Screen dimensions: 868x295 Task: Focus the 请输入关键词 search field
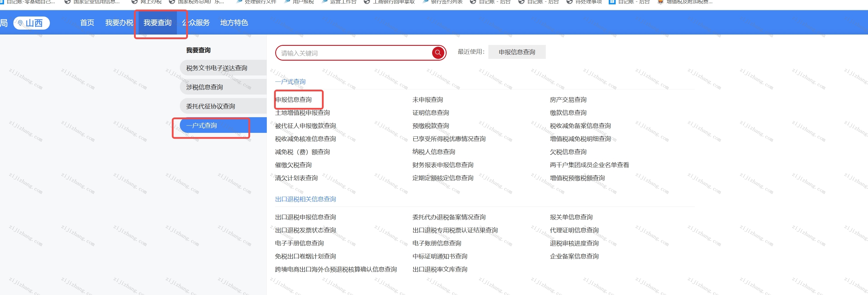[354, 53]
